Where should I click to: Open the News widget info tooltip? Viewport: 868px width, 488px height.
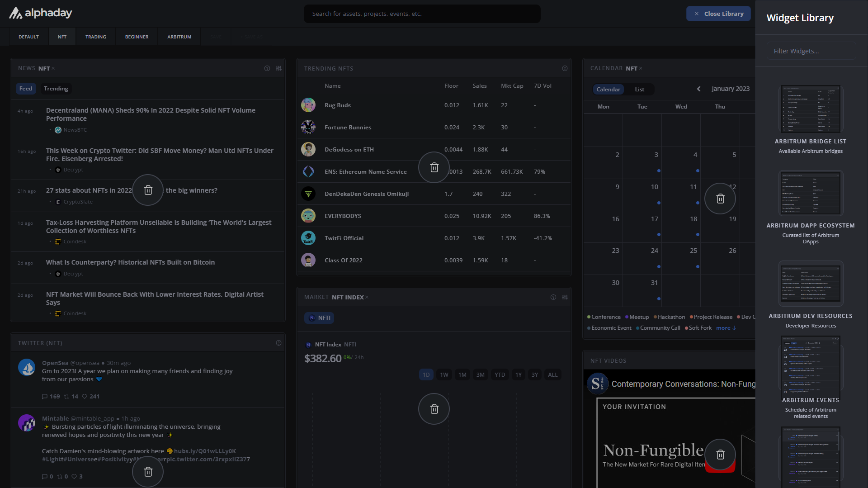[267, 68]
